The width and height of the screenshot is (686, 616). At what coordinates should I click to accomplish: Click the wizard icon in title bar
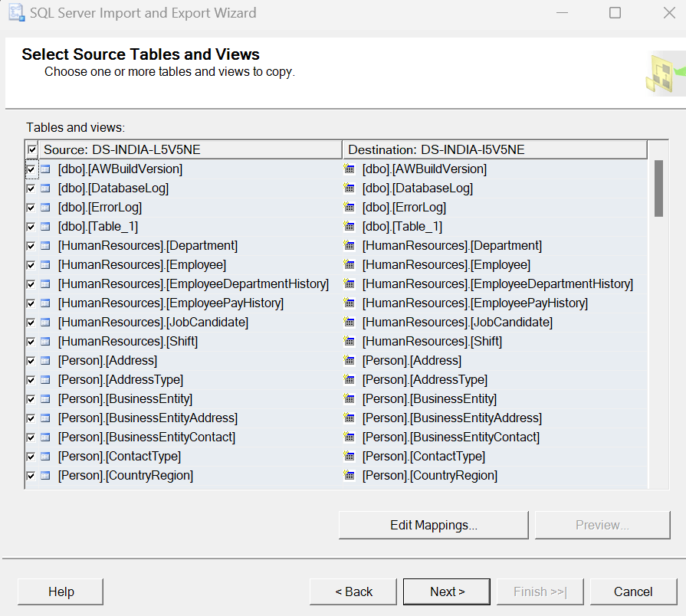pos(15,13)
